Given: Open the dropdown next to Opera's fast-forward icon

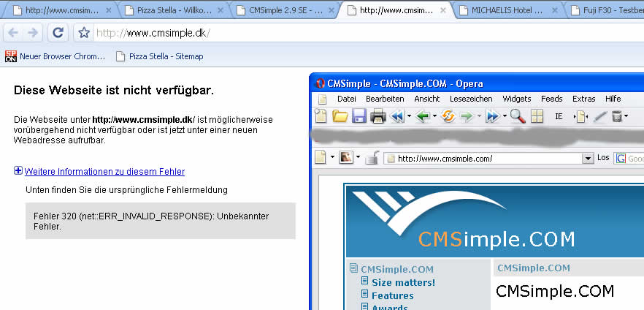Looking at the screenshot, I should tap(505, 117).
